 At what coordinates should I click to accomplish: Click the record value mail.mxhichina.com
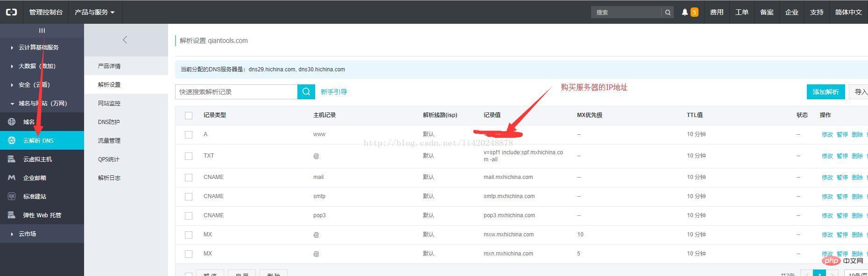pyautogui.click(x=508, y=177)
